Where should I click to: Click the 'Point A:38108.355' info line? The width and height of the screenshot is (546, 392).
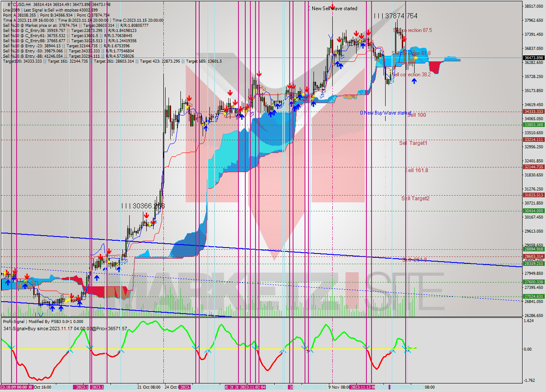[56, 15]
